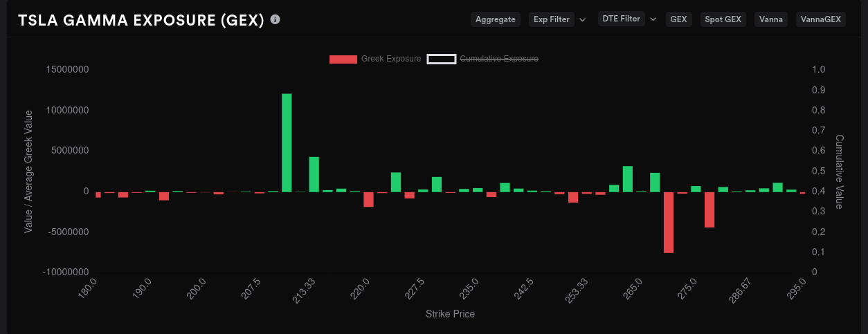This screenshot has height=334, width=868.
Task: Click the chevron next to Exp Filter
Action: (582, 19)
